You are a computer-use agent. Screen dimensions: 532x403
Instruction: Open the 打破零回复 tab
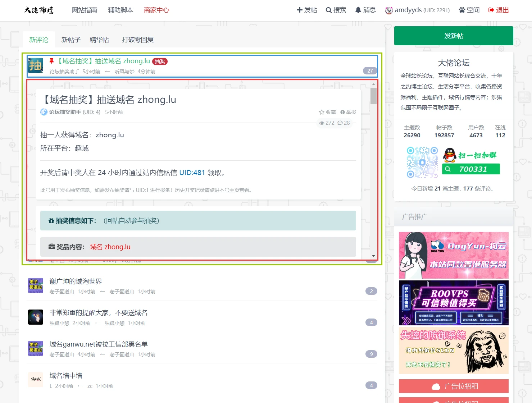[138, 40]
